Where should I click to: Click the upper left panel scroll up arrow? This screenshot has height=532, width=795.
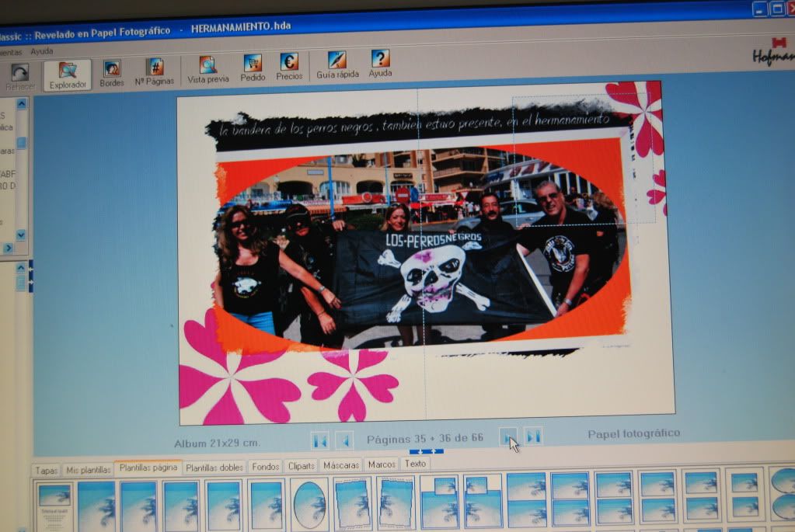coord(21,104)
